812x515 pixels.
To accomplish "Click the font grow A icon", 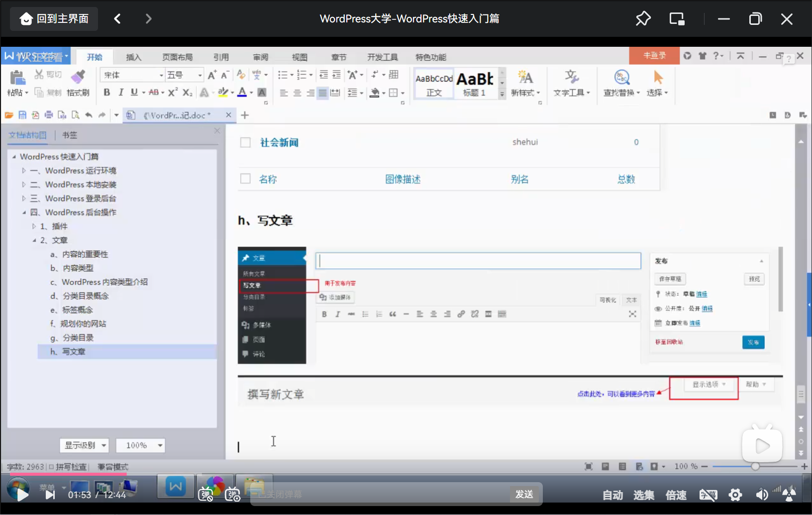I will pyautogui.click(x=212, y=75).
